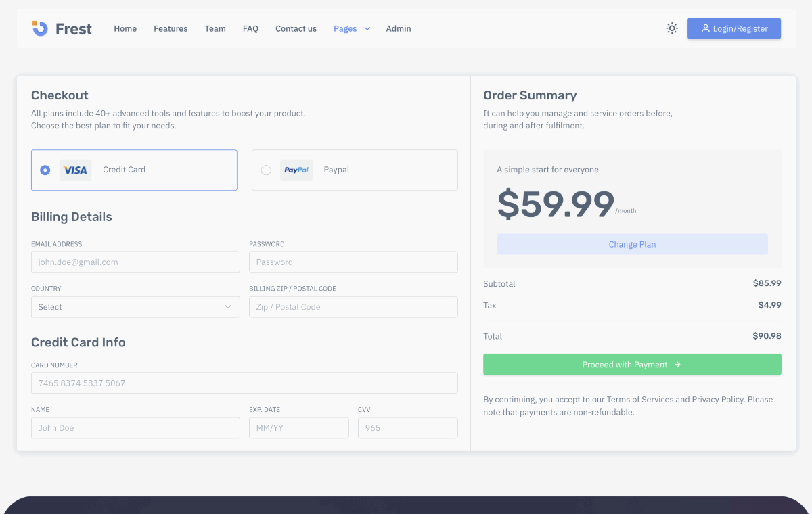
Task: Expand the Pages navigation dropdown
Action: coord(351,28)
